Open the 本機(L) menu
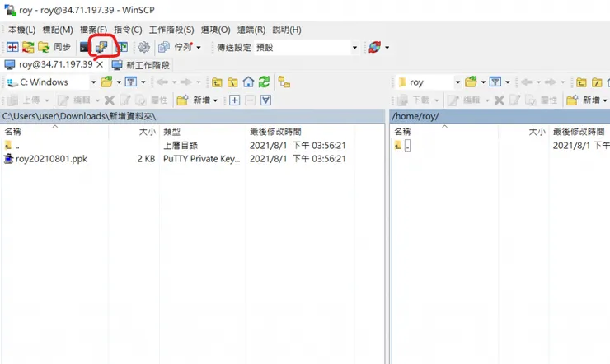610x364 pixels. click(21, 30)
